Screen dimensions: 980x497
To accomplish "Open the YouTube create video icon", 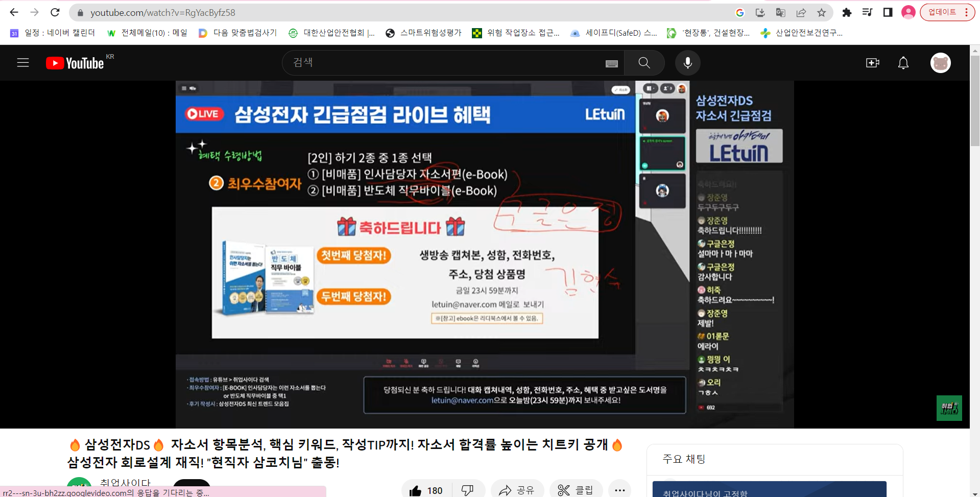I will [873, 63].
